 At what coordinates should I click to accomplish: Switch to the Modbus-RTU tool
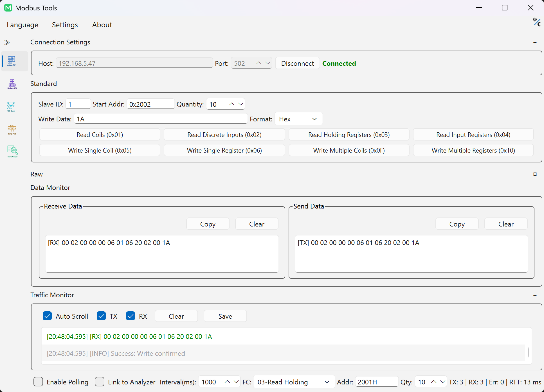tap(12, 84)
